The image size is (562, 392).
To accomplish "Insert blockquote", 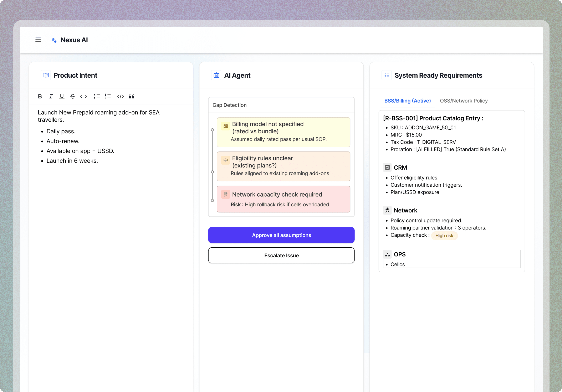I will point(131,96).
